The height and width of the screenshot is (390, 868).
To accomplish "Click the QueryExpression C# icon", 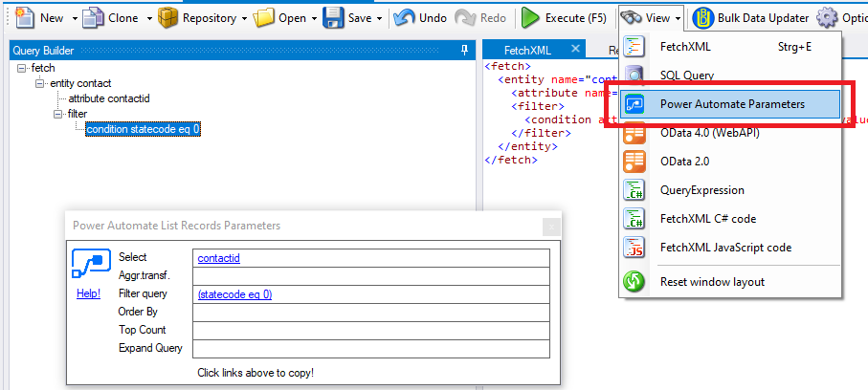I will point(634,190).
